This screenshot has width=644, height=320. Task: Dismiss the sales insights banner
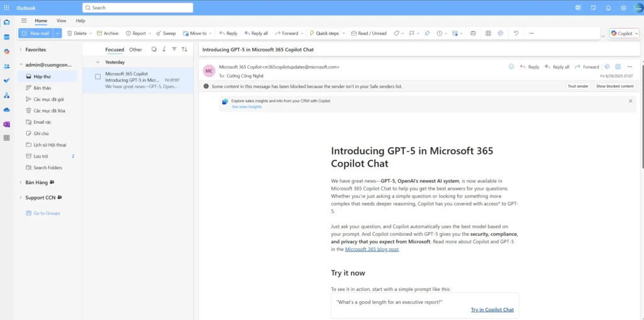click(x=630, y=101)
